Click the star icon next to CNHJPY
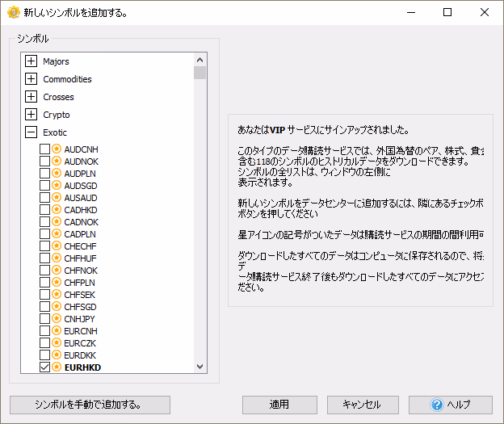Screen dimensions: 504x424 click(x=57, y=318)
